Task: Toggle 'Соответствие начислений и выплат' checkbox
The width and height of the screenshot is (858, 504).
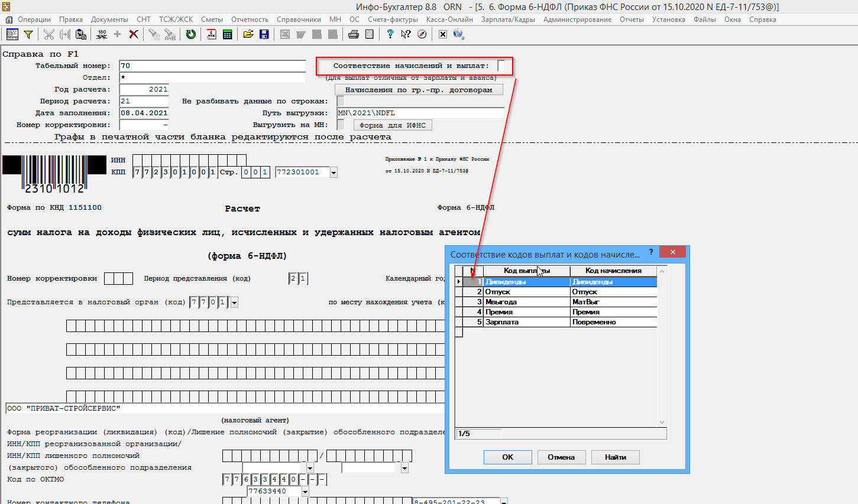Action: 501,66
